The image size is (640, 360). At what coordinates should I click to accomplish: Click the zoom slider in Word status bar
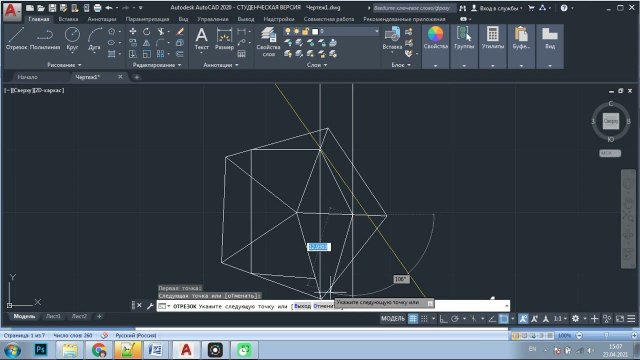[606, 336]
